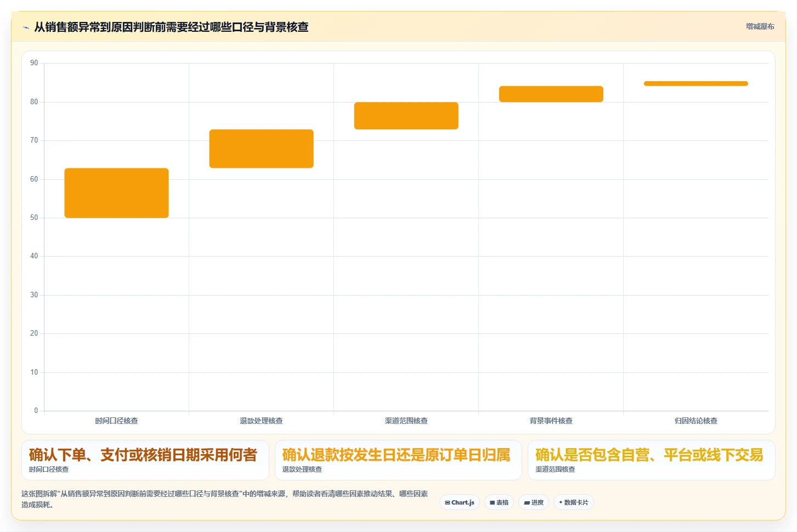Click the 数据卡片 tag
The height and width of the screenshot is (532, 797).
(x=574, y=502)
